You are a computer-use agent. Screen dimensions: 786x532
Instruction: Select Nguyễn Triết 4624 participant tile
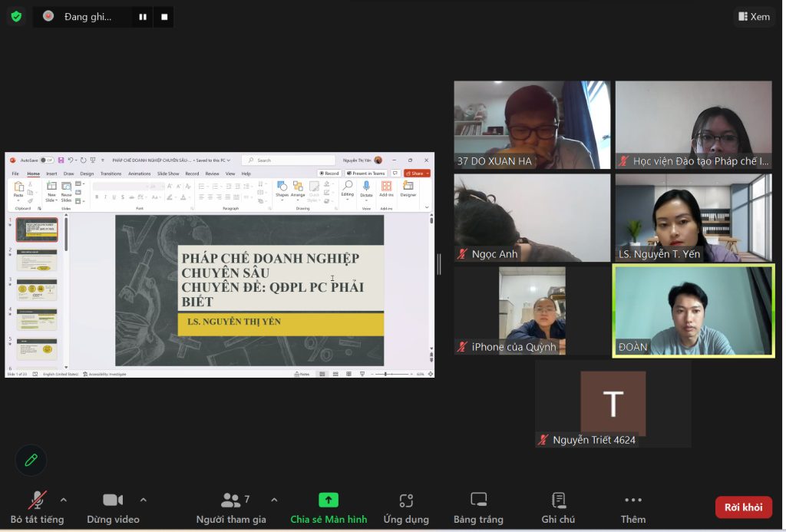[613, 403]
